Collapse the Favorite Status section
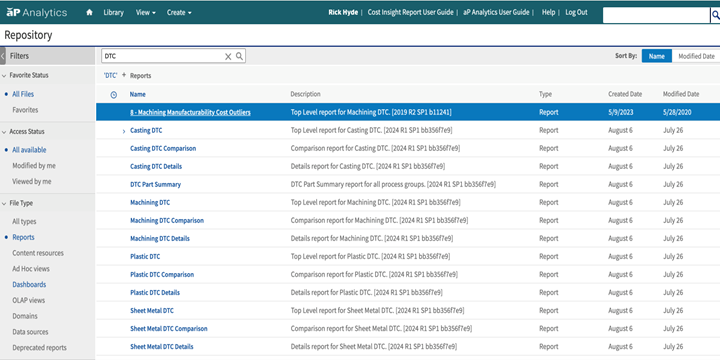Image resolution: width=720 pixels, height=360 pixels. tap(4, 75)
